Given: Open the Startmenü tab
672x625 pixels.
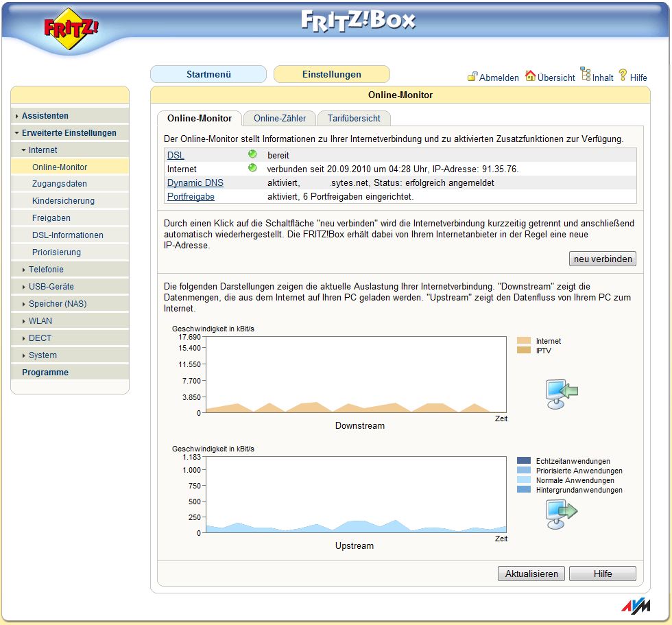Looking at the screenshot, I should coord(208,74).
